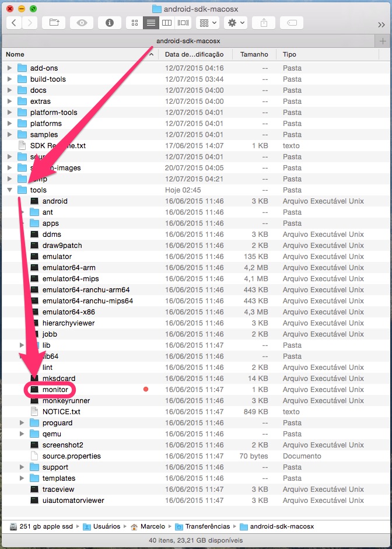
Task: Expand the platforms folder
Action: point(10,123)
